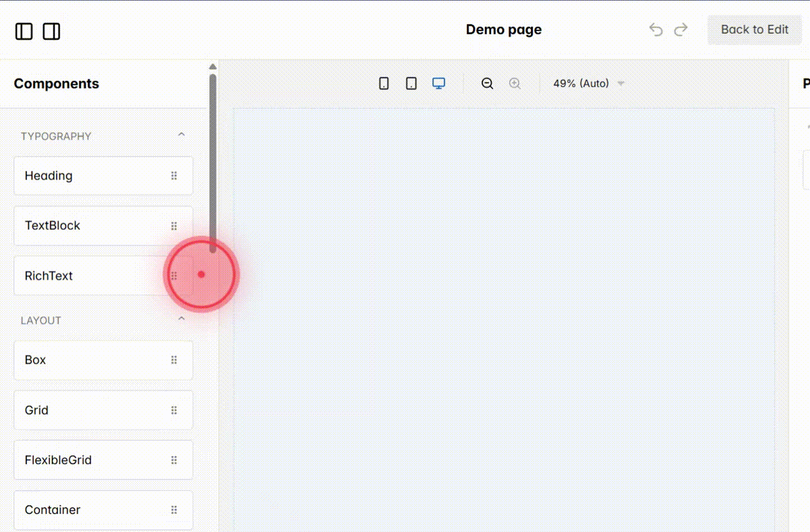This screenshot has width=810, height=532.
Task: Switch preview to tablet view
Action: [x=411, y=83]
